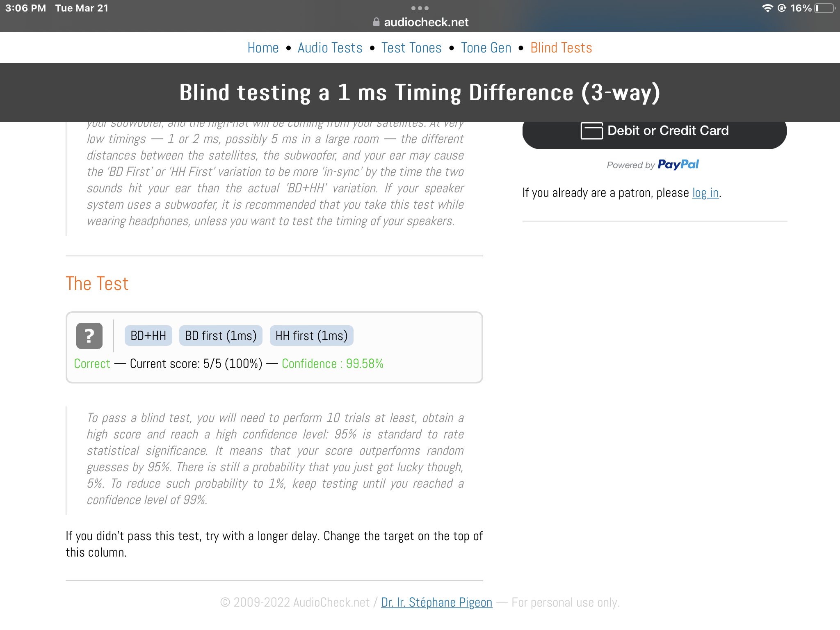The height and width of the screenshot is (630, 840).
Task: Click the Current score: 5/5 (100%) text
Action: [x=196, y=364]
